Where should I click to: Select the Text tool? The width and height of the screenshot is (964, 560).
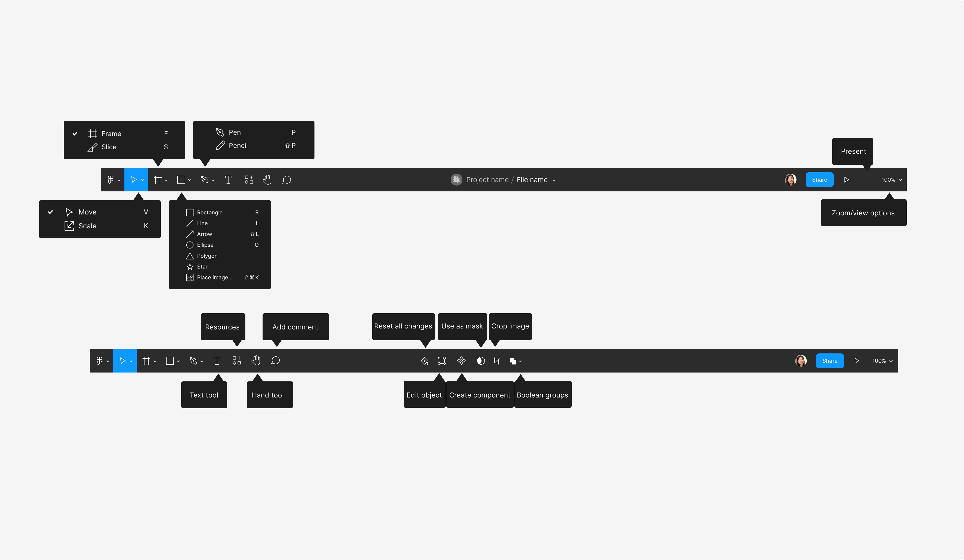tap(217, 361)
